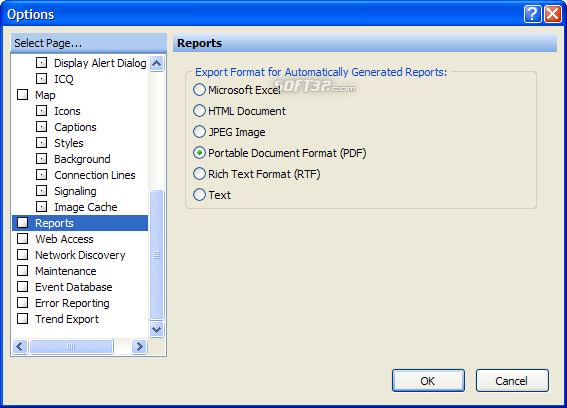The height and width of the screenshot is (408, 567).
Task: Go to the Styles page
Action: (x=69, y=143)
